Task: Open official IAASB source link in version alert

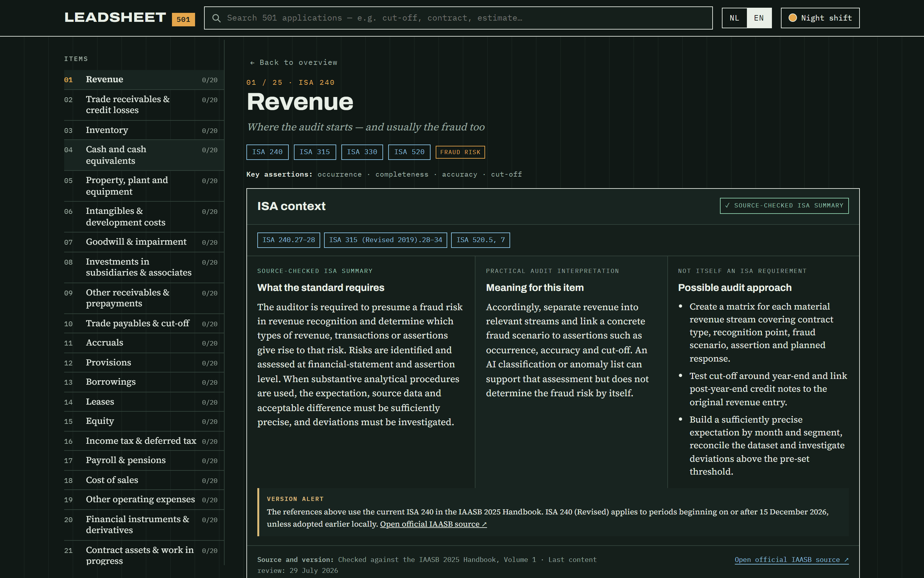Action: pos(433,524)
